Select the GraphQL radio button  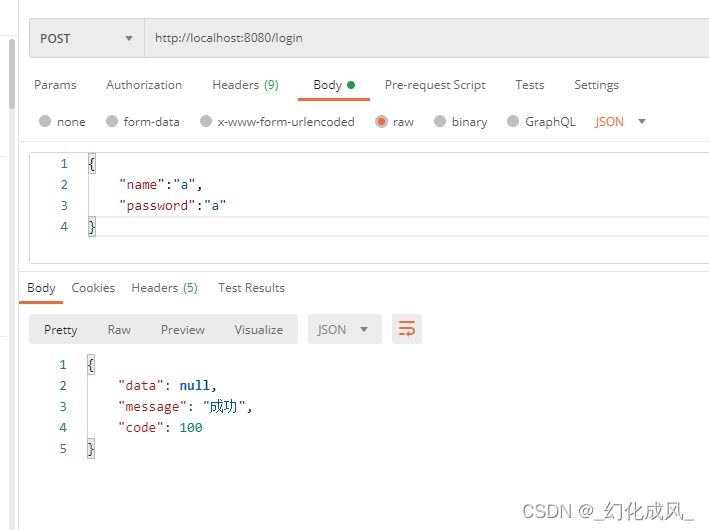coord(513,121)
